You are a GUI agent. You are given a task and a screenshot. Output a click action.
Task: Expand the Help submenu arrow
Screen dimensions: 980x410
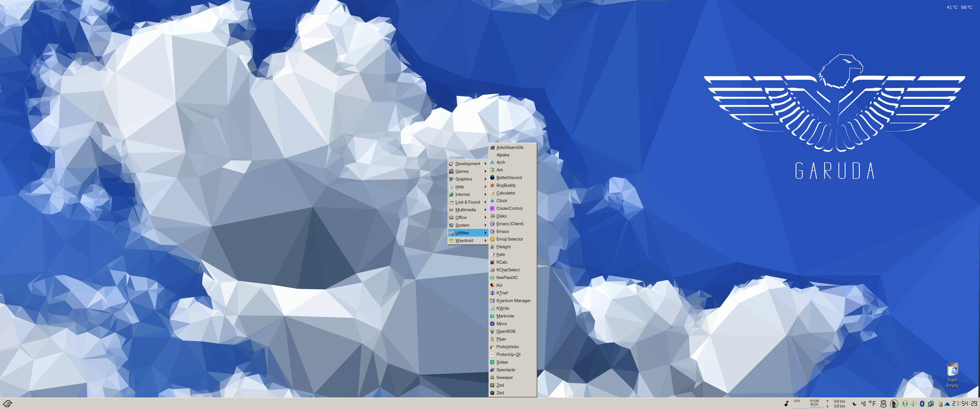pos(485,187)
